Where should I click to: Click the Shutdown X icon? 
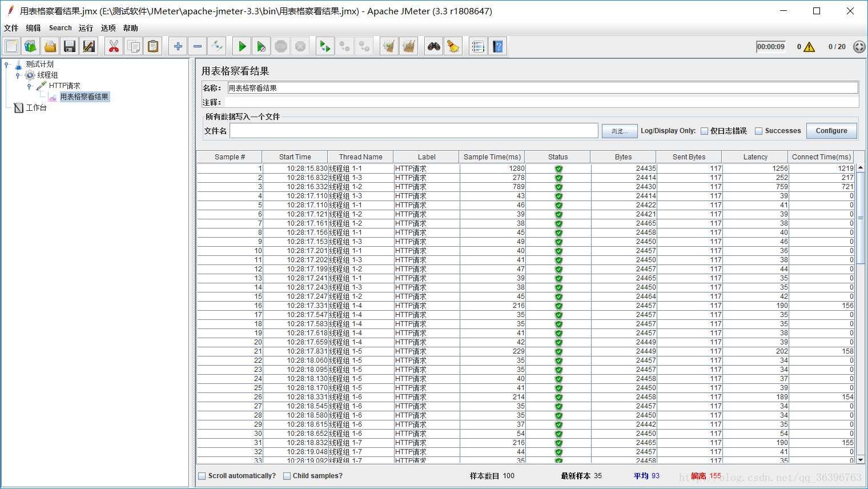[x=300, y=46]
